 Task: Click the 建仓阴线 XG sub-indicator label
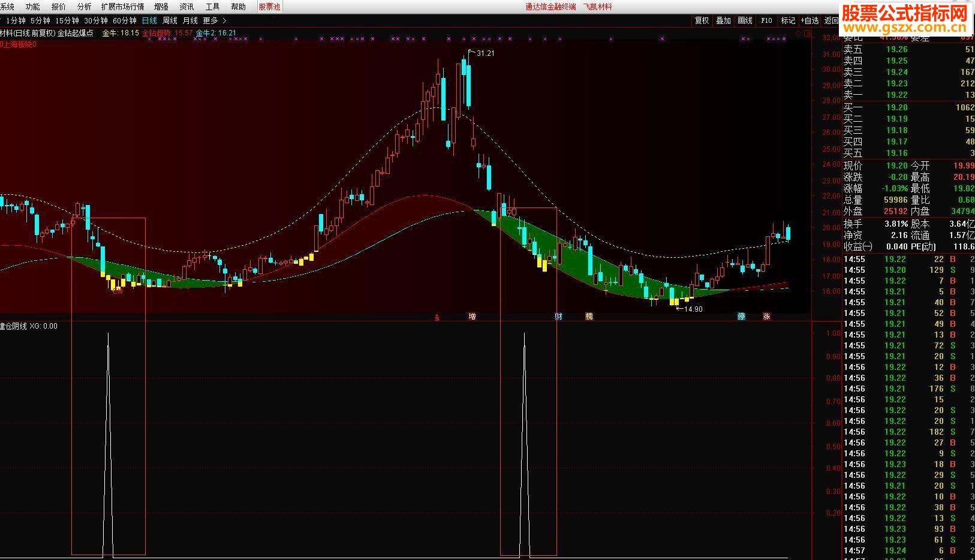pyautogui.click(x=29, y=326)
